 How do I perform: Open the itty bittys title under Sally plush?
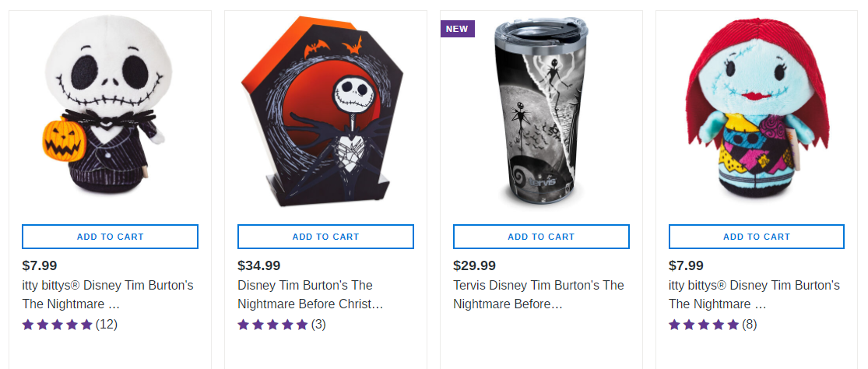pos(754,294)
